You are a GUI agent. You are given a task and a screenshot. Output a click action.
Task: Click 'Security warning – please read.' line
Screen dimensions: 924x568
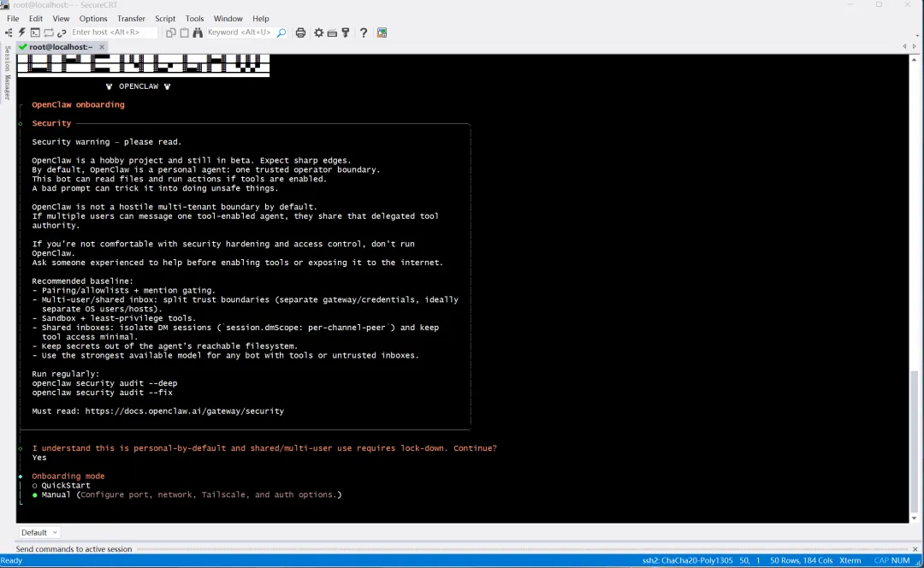pos(107,142)
